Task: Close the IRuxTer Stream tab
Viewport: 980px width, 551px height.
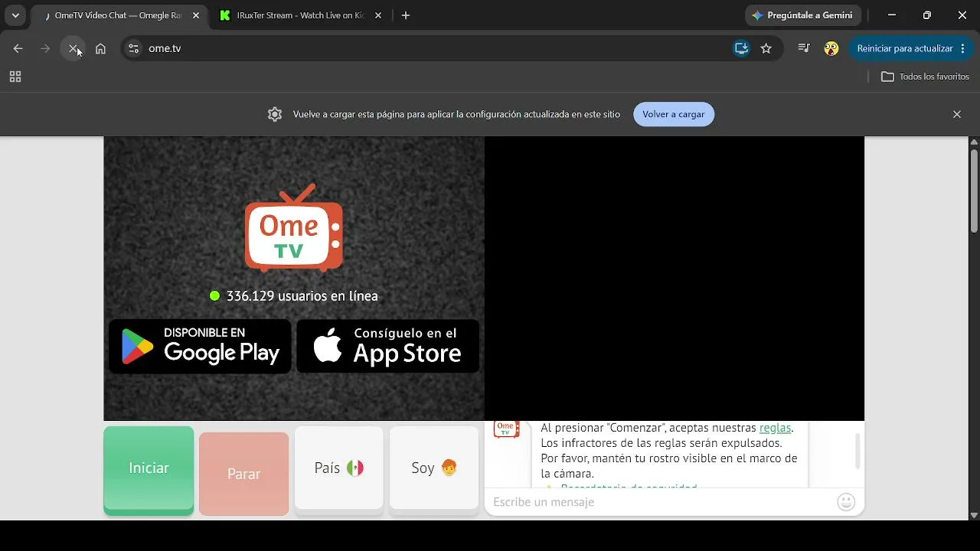Action: 378,15
